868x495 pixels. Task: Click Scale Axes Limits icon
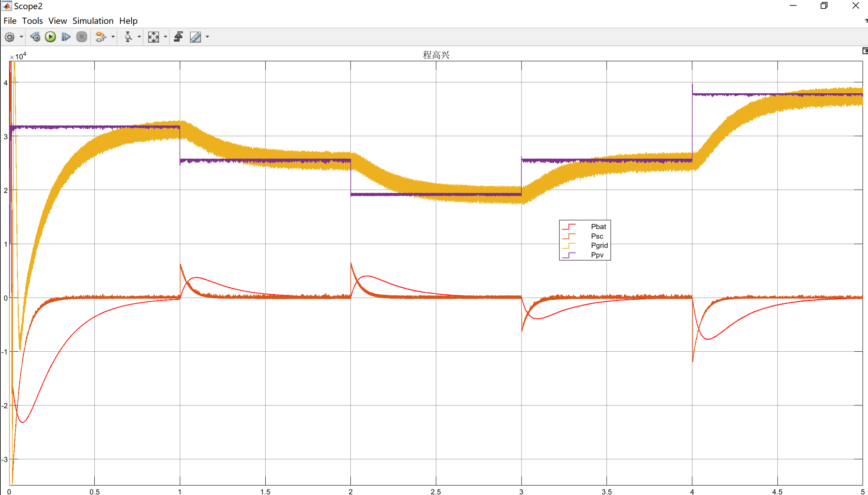tap(153, 37)
